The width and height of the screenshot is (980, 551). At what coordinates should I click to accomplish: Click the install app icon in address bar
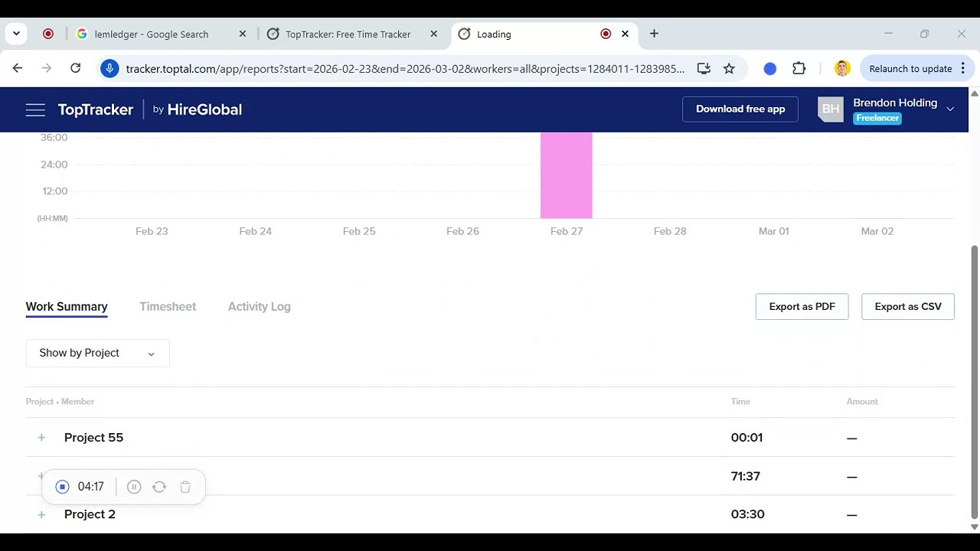point(704,68)
